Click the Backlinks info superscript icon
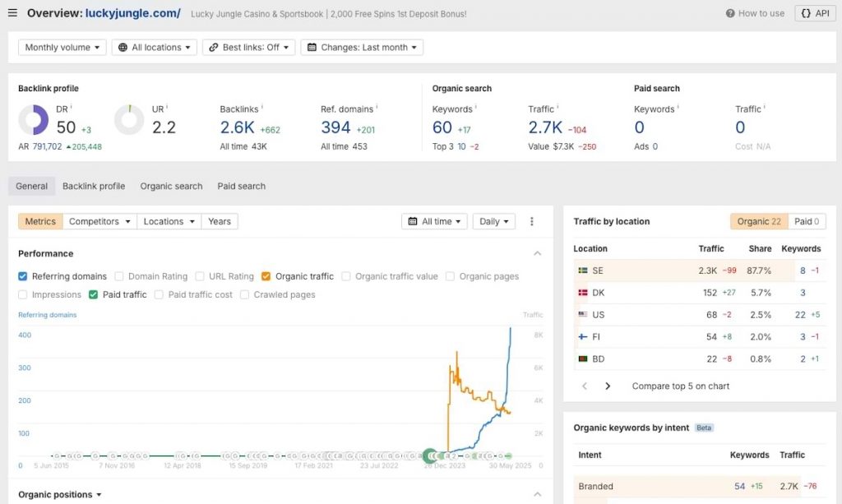 tap(261, 107)
